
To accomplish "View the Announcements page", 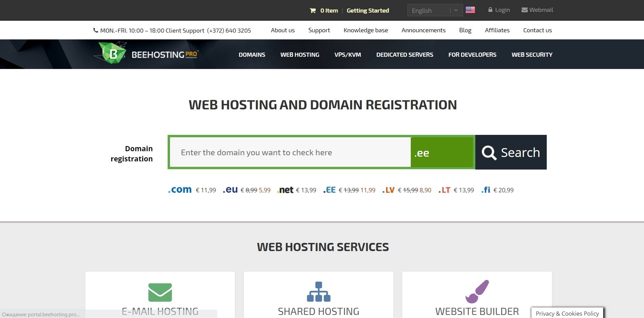I will [x=423, y=30].
